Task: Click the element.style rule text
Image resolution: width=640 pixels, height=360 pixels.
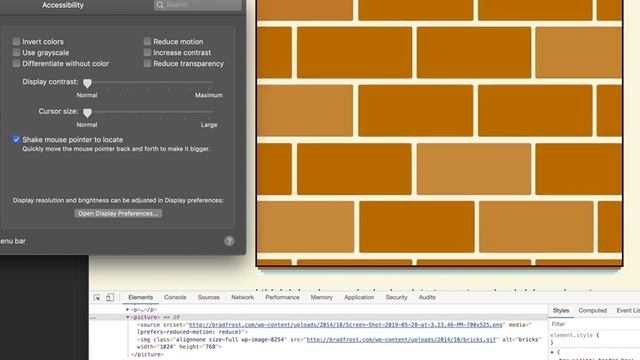Action: (x=575, y=335)
